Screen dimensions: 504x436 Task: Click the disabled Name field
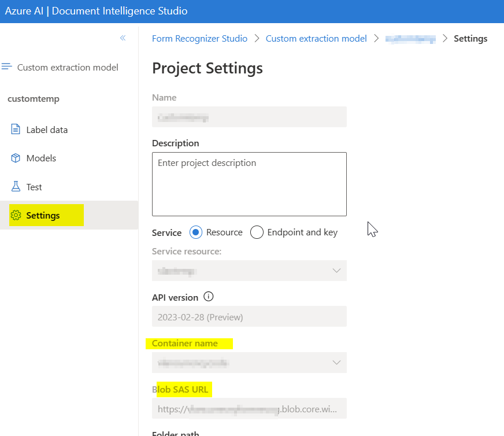pyautogui.click(x=249, y=117)
